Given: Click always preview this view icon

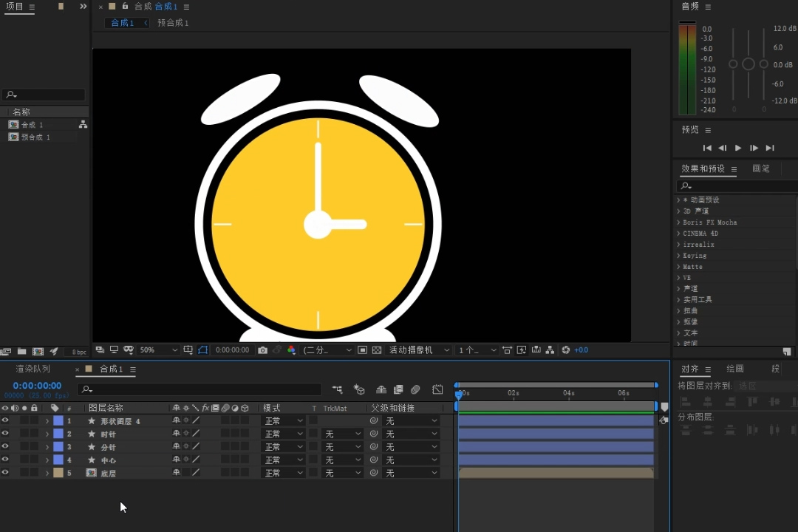Looking at the screenshot, I should click(x=100, y=350).
